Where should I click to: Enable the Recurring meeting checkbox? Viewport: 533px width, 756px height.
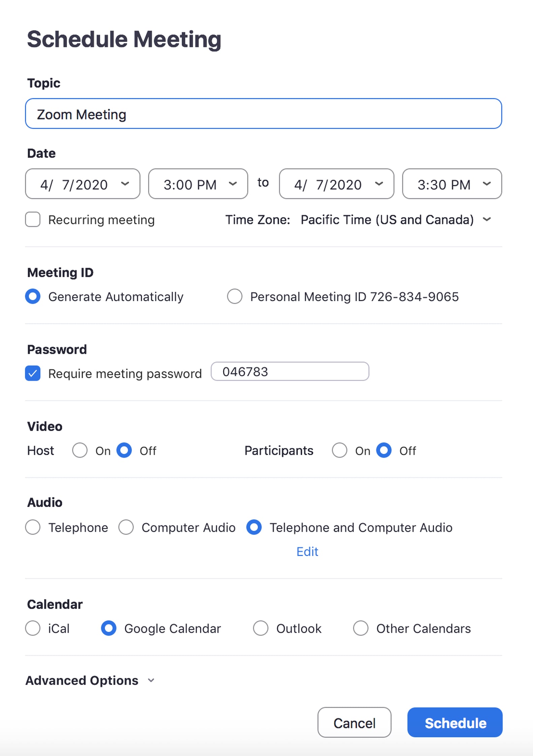click(33, 220)
